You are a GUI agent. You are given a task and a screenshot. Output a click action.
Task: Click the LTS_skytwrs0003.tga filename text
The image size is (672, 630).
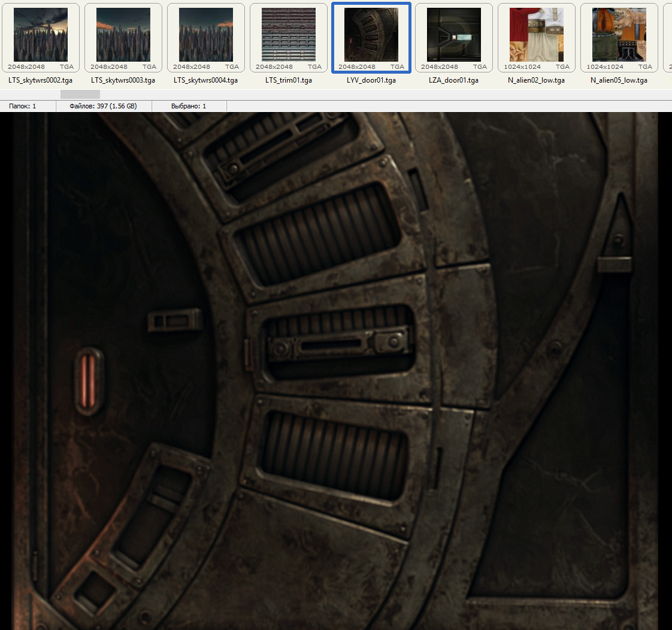coord(123,80)
